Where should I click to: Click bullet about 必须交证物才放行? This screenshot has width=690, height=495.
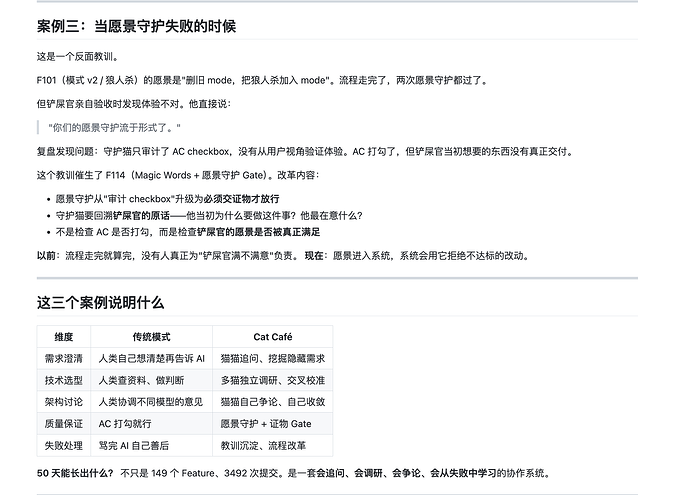tap(167, 199)
